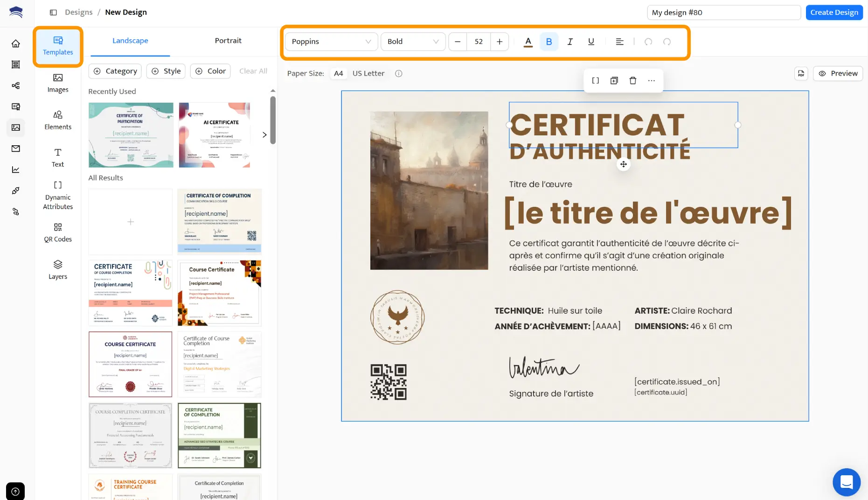Open the Images panel
868x500 pixels.
click(x=58, y=83)
